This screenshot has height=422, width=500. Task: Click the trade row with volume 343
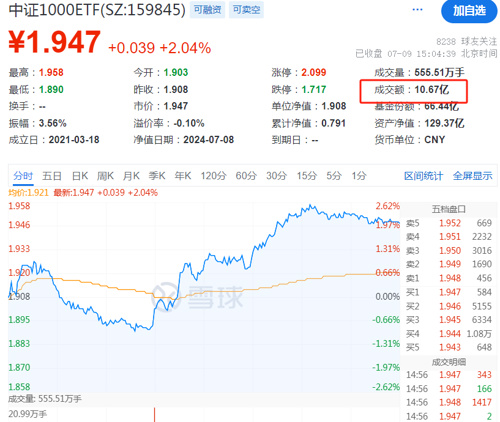[x=449, y=375]
